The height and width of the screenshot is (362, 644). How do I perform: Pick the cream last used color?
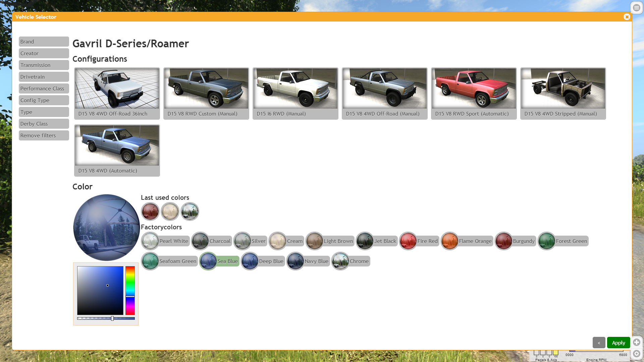coord(170,212)
